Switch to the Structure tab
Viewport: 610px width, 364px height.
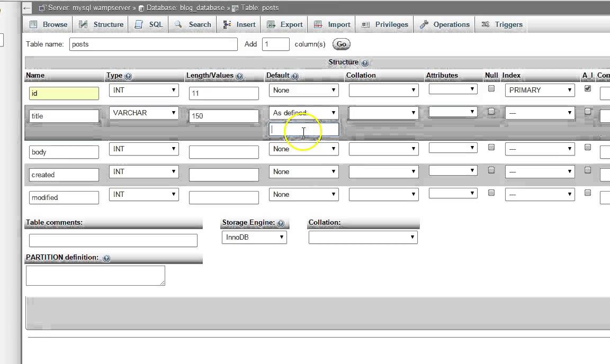tap(101, 24)
